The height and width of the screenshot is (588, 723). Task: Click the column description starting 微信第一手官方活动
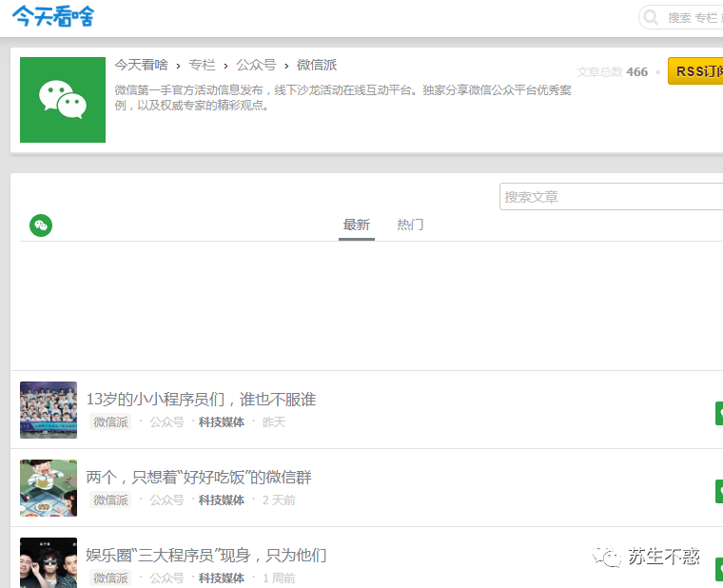tap(343, 97)
